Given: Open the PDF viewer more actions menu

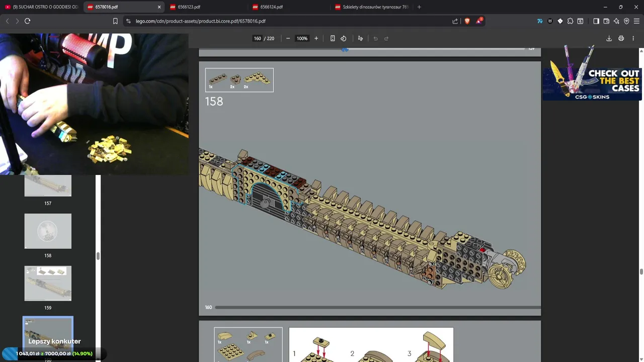Looking at the screenshot, I should tap(634, 38).
